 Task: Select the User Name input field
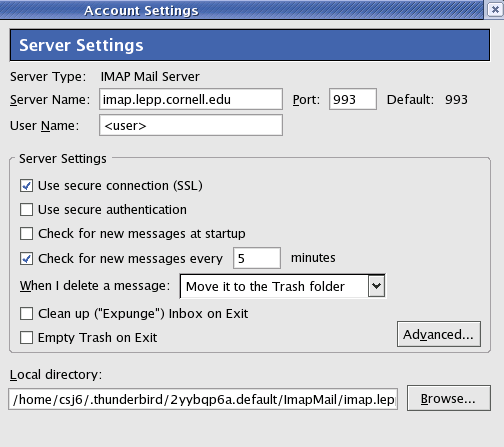[x=191, y=125]
